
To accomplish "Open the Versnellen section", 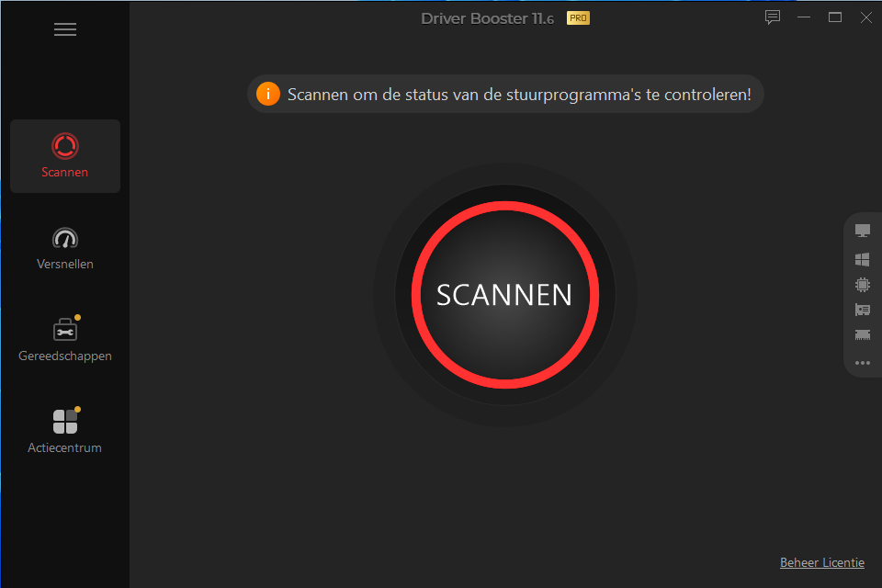I will click(65, 248).
